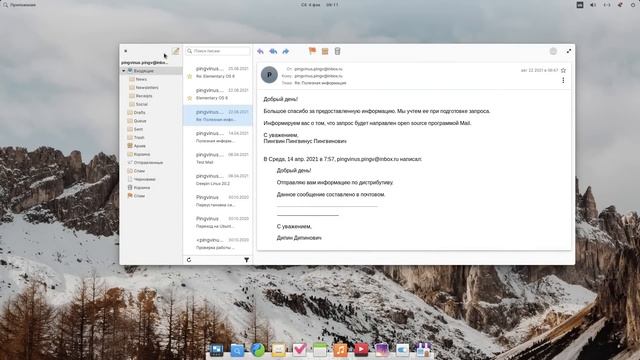Image resolution: width=640 pixels, height=360 pixels.
Task: Select the Архив folder
Action: click(139, 146)
